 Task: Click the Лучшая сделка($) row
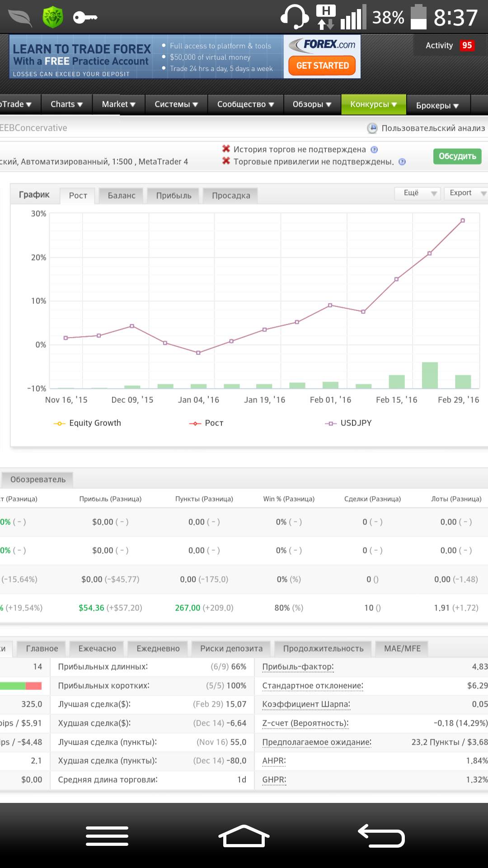coord(152,704)
